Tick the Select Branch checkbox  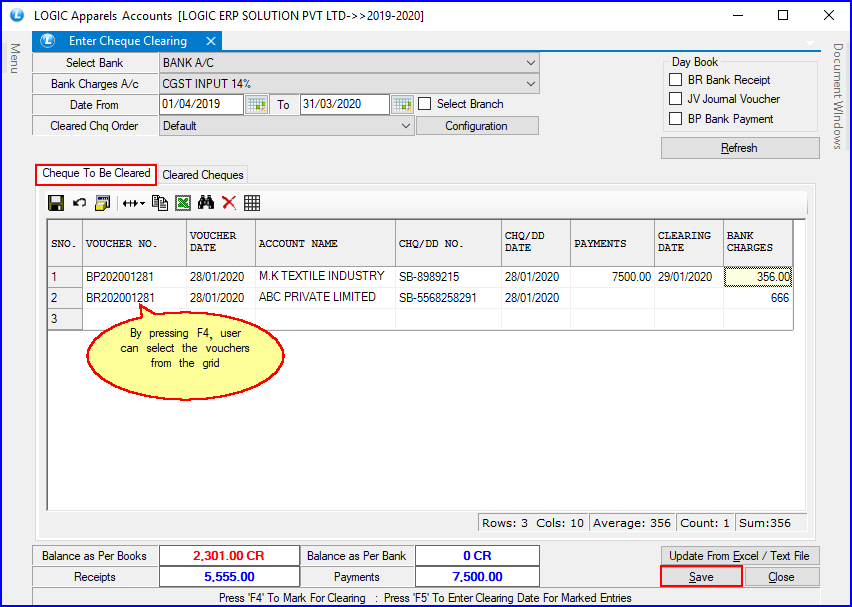425,104
